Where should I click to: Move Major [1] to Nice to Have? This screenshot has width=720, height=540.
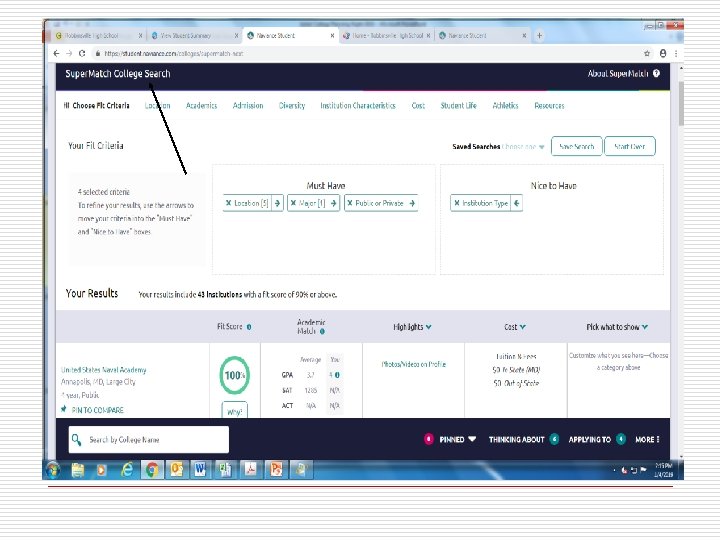(334, 203)
